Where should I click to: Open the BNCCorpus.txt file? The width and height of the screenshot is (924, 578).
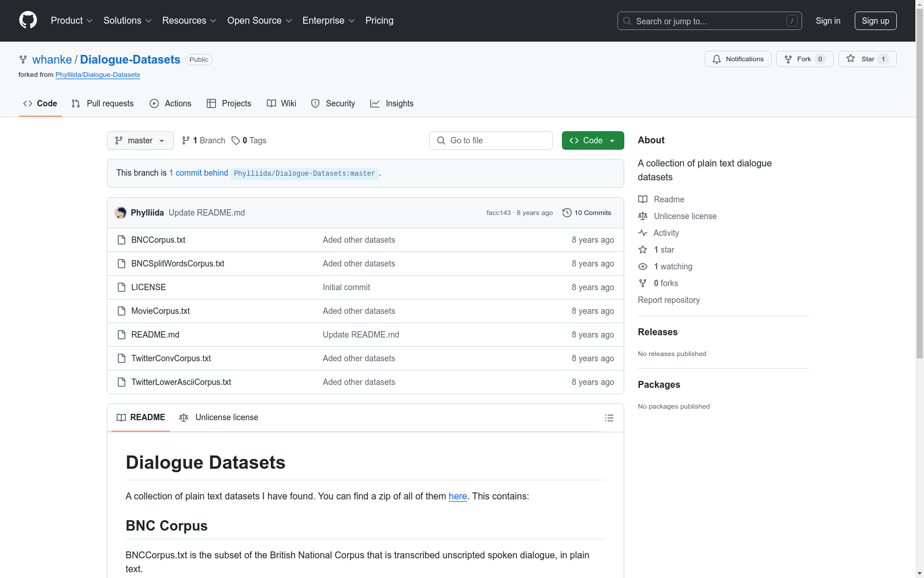(158, 240)
